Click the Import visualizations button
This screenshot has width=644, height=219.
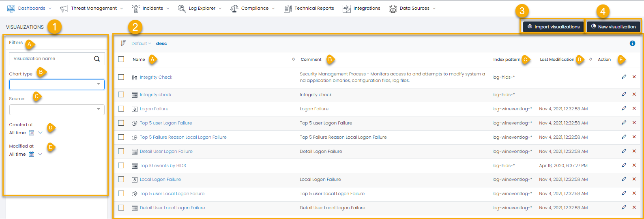[x=554, y=27]
